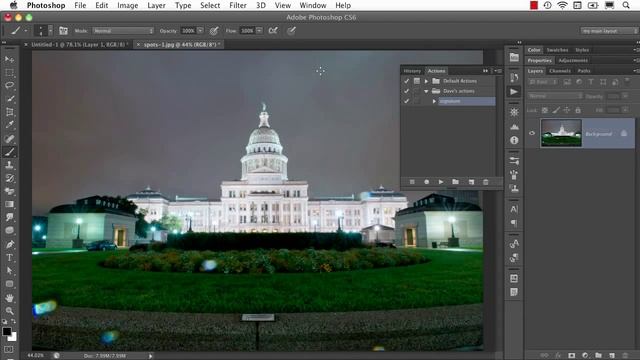The width and height of the screenshot is (640, 360).
Task: Select the Zoom tool
Action: [x=9, y=311]
